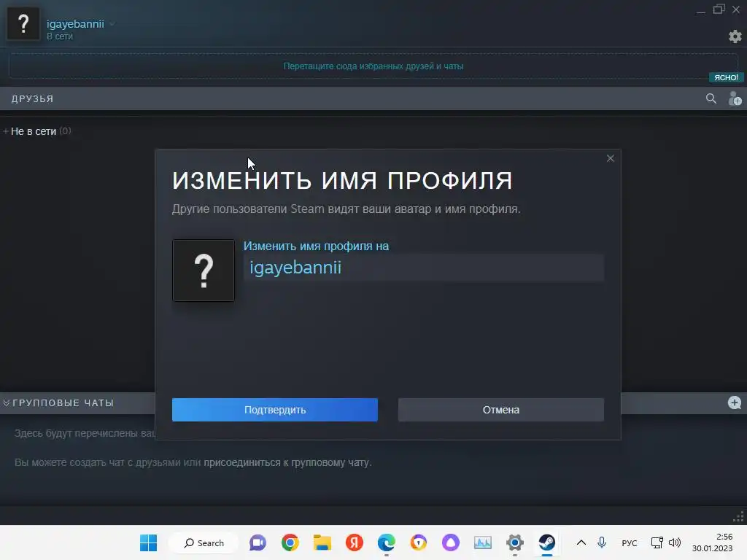Screen dimensions: 747x560
Task: Open the volume tray icon
Action: [675, 542]
